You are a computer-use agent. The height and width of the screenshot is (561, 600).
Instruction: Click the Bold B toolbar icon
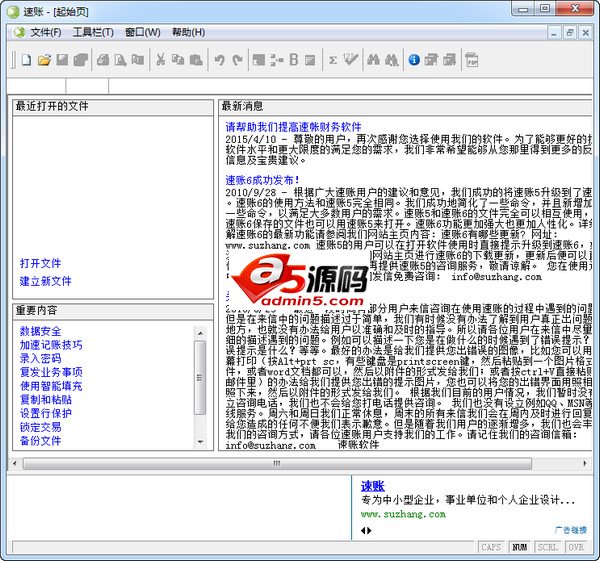293,60
